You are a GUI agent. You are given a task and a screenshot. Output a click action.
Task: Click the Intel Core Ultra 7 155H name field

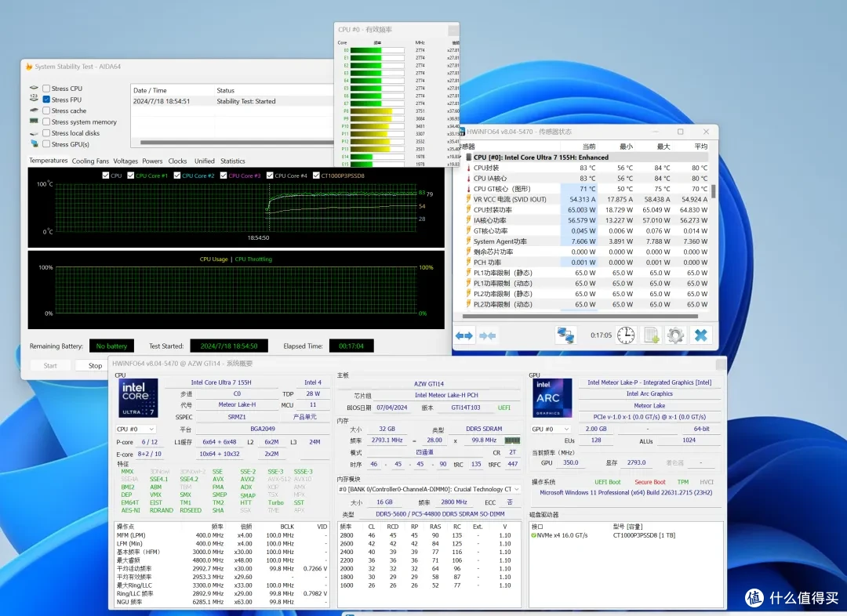click(x=221, y=382)
